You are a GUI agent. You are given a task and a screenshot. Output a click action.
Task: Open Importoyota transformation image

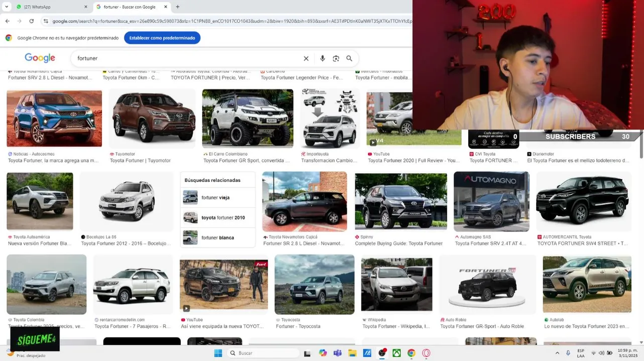[x=330, y=119]
